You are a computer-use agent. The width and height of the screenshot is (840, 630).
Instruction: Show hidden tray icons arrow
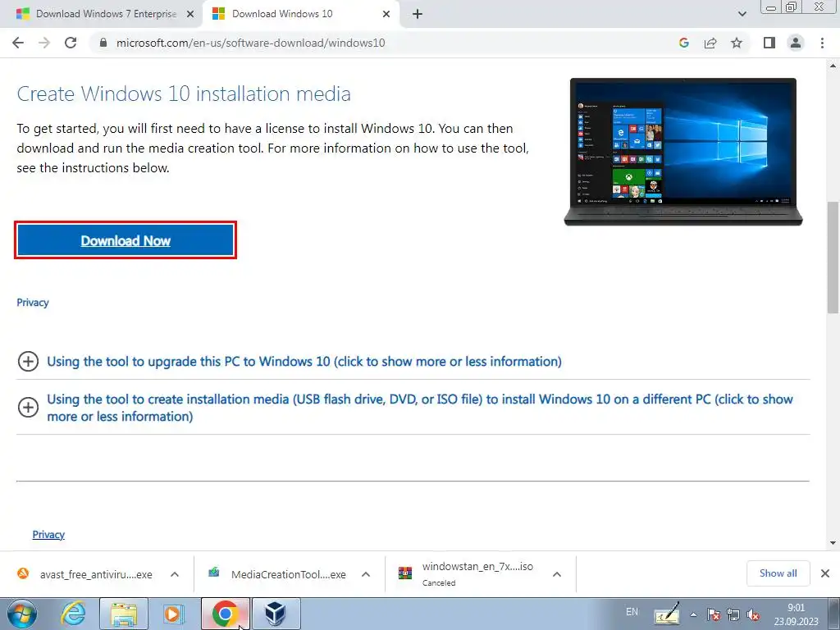click(x=693, y=614)
